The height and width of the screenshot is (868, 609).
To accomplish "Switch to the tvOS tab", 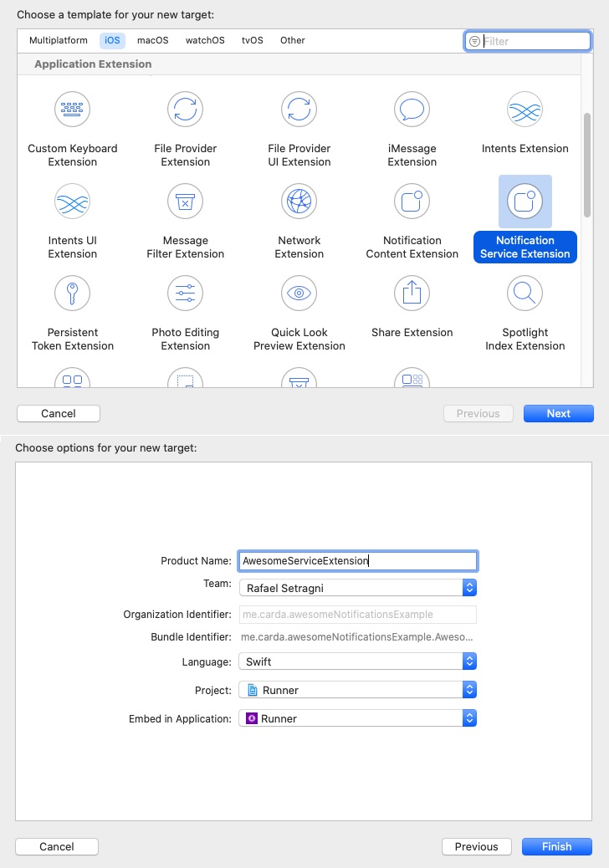I will [253, 40].
